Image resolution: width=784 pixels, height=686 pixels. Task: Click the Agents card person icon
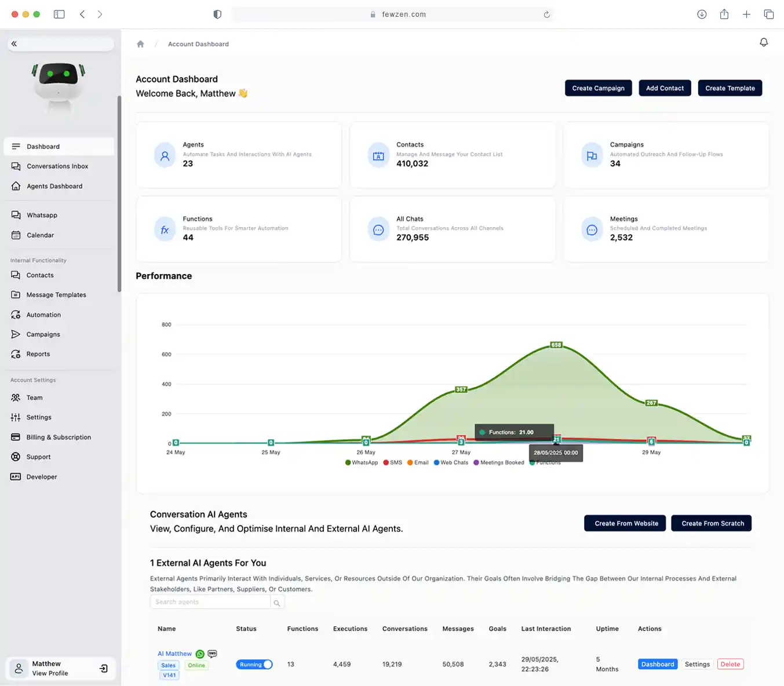(x=165, y=156)
